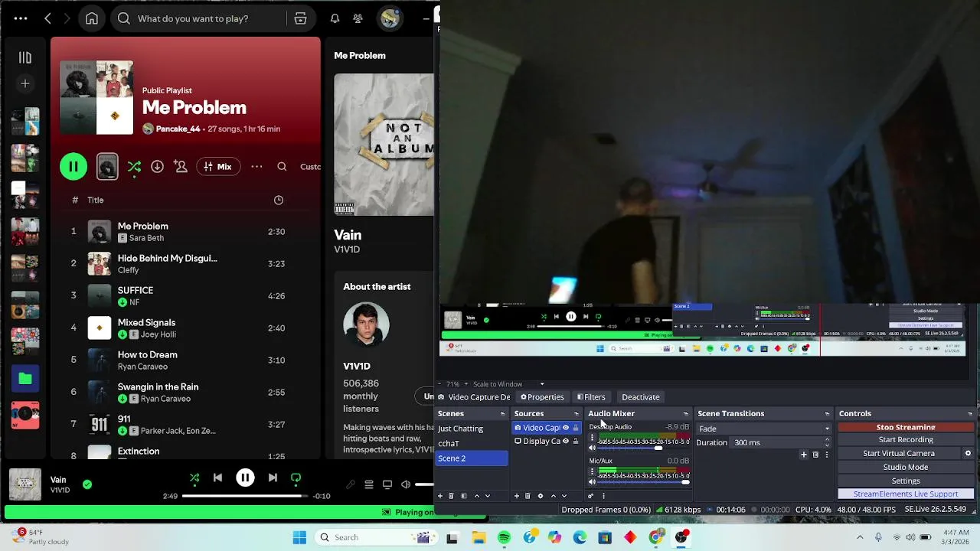Toggle Vain saved in library checkmark
980x551 pixels.
(87, 484)
